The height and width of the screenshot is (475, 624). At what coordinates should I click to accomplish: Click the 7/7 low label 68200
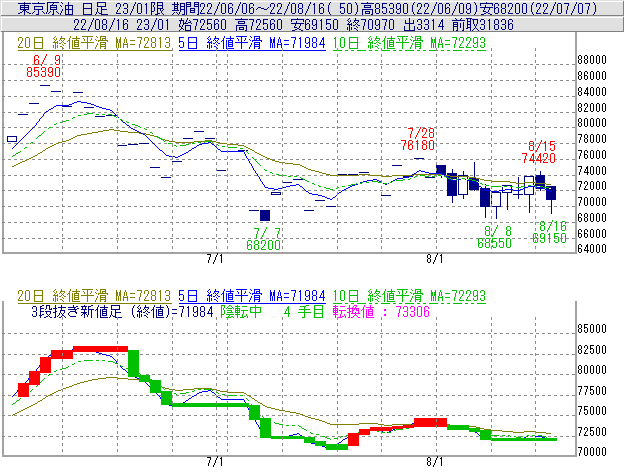(263, 245)
